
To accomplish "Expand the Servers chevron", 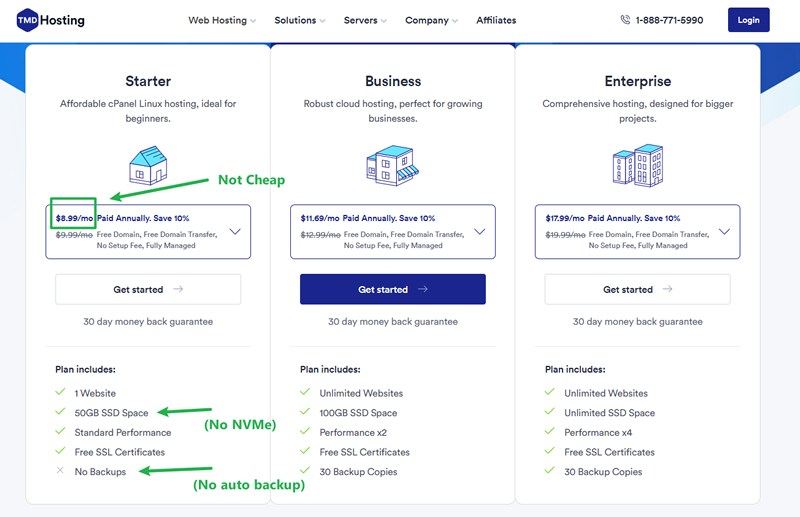I will coord(384,21).
